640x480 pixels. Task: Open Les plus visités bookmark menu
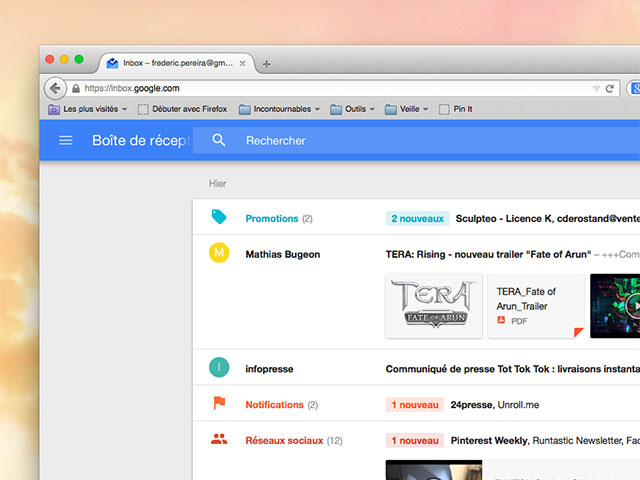tap(88, 109)
